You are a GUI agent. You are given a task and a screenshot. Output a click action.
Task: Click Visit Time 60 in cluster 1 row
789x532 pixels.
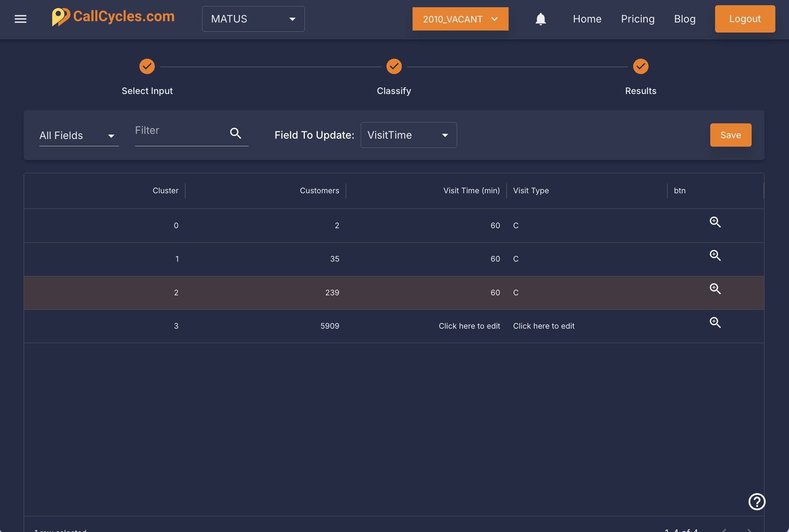coord(495,259)
